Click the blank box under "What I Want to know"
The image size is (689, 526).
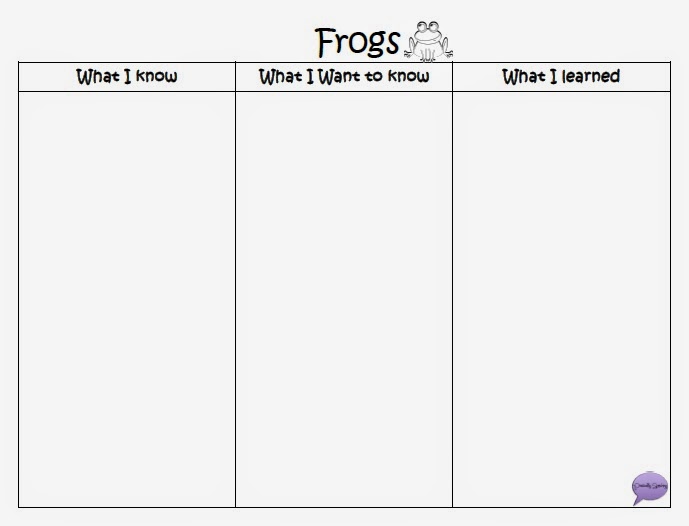[x=344, y=299]
